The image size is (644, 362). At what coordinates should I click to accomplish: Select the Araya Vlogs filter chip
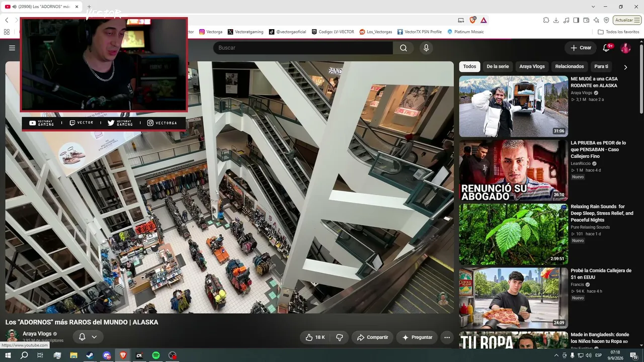pos(532,66)
